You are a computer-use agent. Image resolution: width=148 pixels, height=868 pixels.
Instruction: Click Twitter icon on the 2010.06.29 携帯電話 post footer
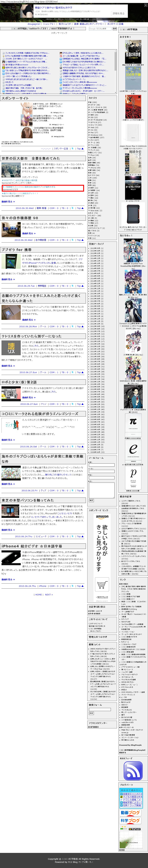click(x=73, y=286)
